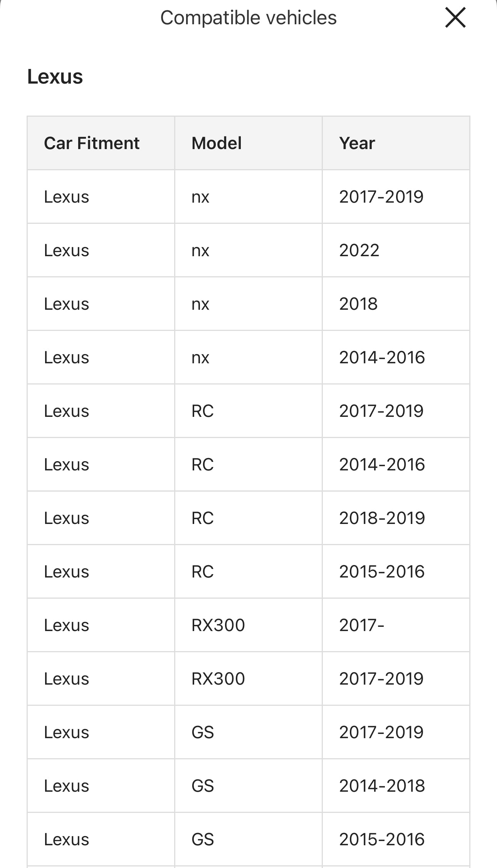Click the Car Fitment column header

[101, 143]
